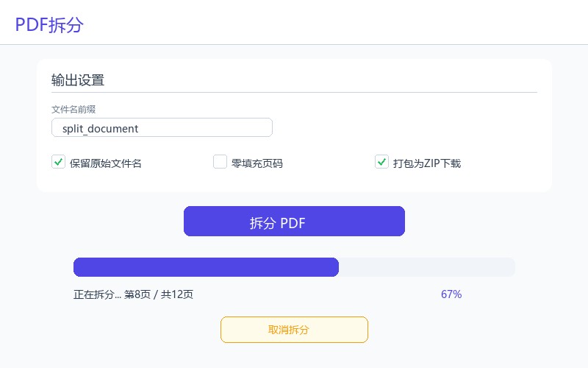The height and width of the screenshot is (368, 588).
Task: Click empty space right of the prefix field
Action: coord(405,127)
